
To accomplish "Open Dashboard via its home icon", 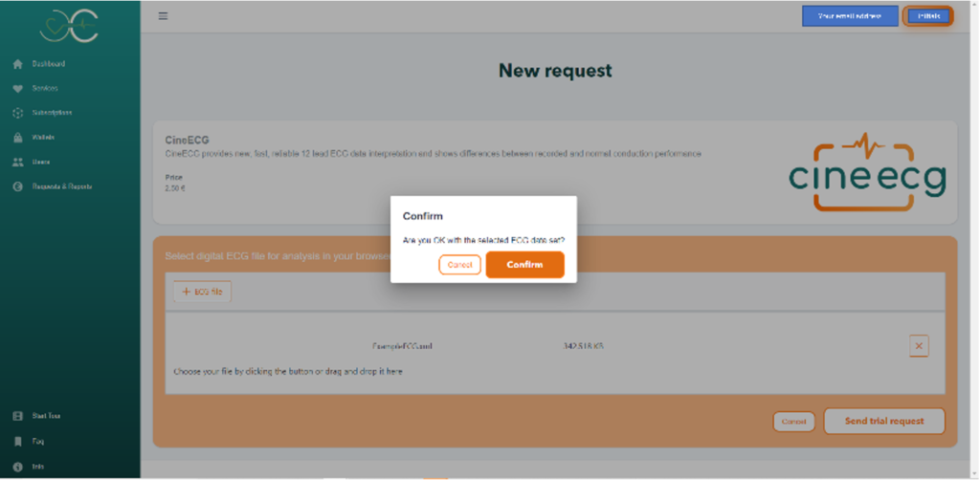I will coord(17,64).
